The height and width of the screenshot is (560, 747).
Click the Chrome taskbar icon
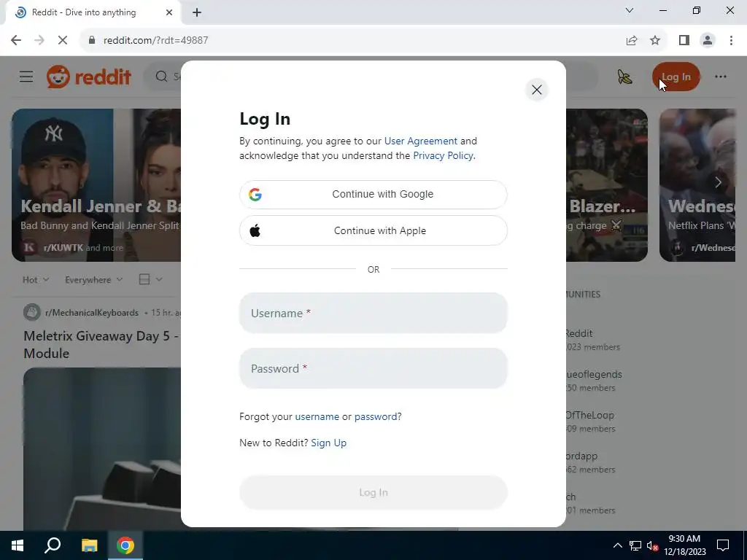pos(125,545)
